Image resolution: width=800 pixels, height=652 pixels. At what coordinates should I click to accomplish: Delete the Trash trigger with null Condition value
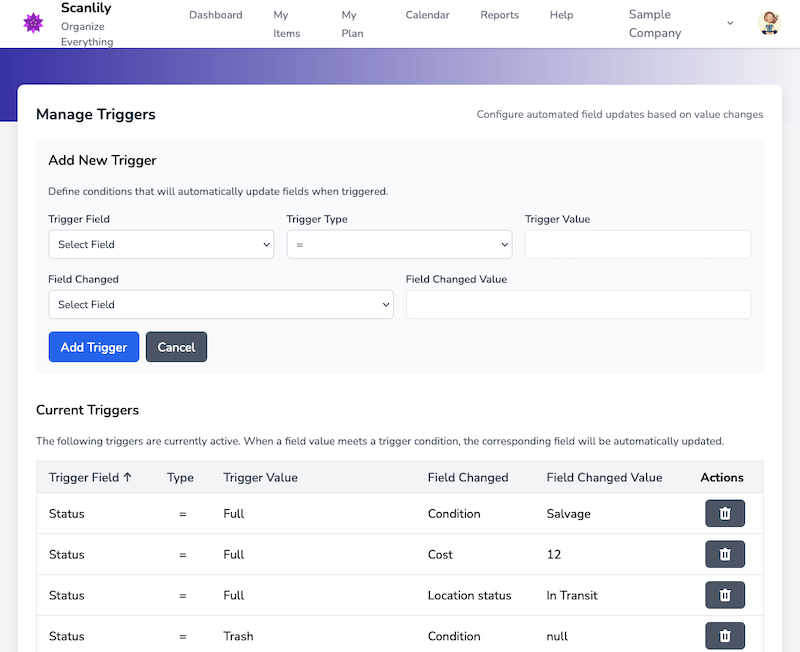click(724, 636)
